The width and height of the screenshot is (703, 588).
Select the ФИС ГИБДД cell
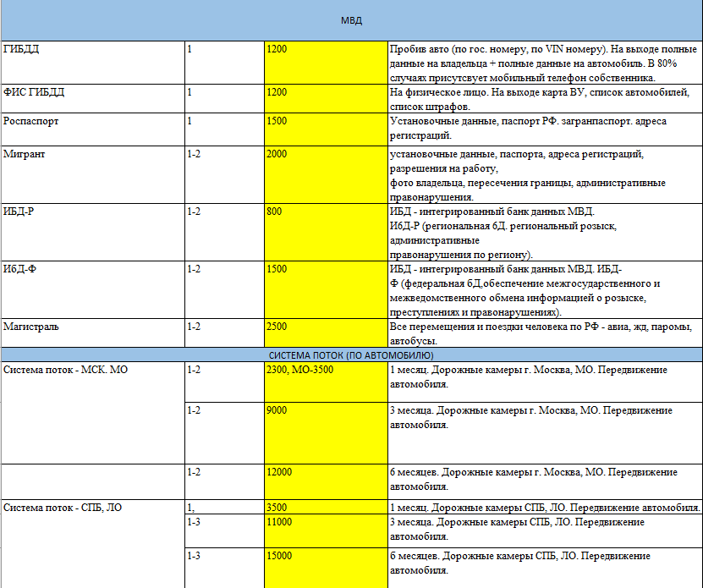[93, 99]
